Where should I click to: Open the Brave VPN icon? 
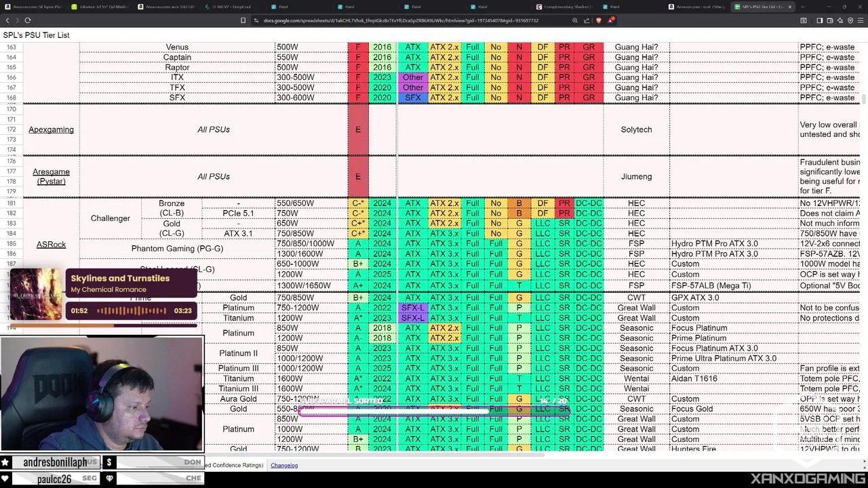[x=850, y=20]
